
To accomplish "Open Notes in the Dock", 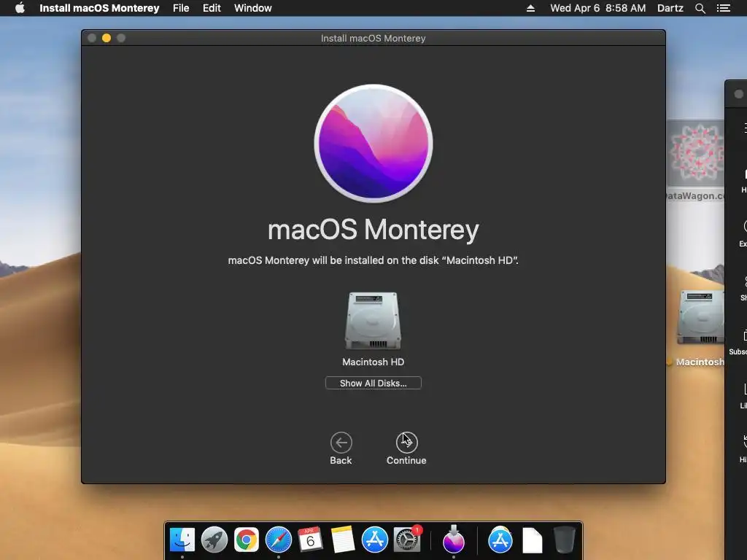I will tap(342, 540).
